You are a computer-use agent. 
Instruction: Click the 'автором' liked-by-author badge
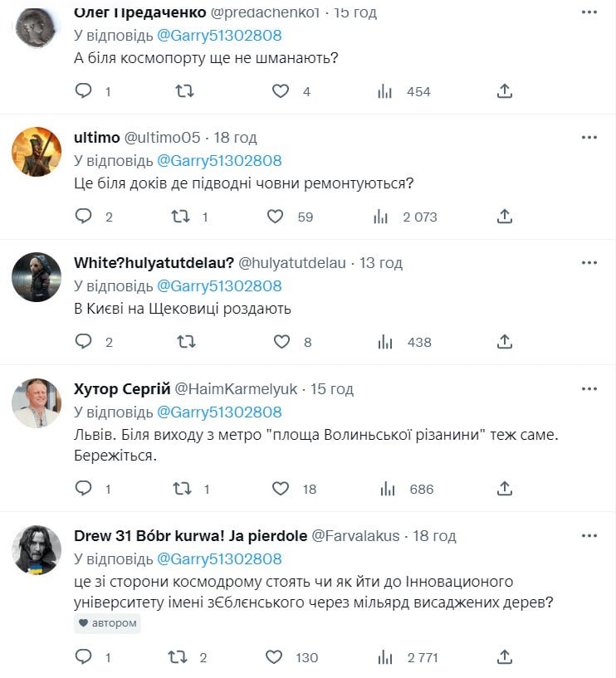[x=107, y=623]
